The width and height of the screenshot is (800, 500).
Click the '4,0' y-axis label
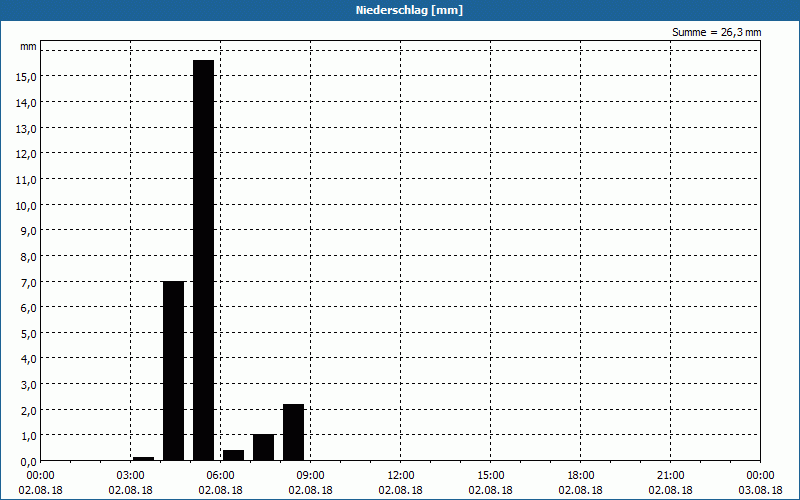tap(29, 359)
